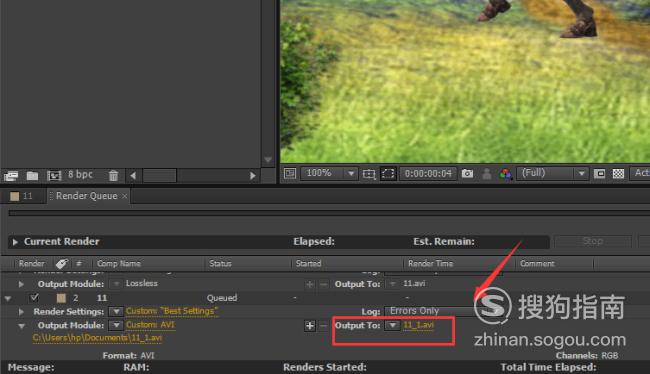The width and height of the screenshot is (650, 374).
Task: Open Output To dropdown beside 11_1.avi
Action: click(x=392, y=325)
